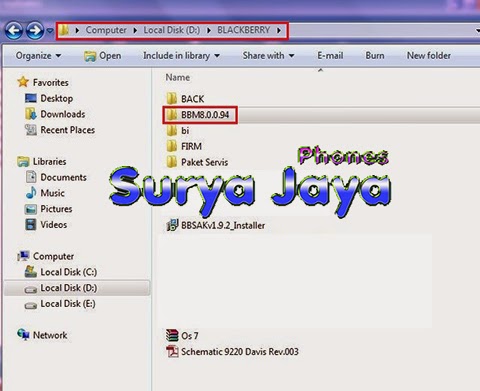480x391 pixels.
Task: Click the Network label in navigation pane
Action: 50,335
